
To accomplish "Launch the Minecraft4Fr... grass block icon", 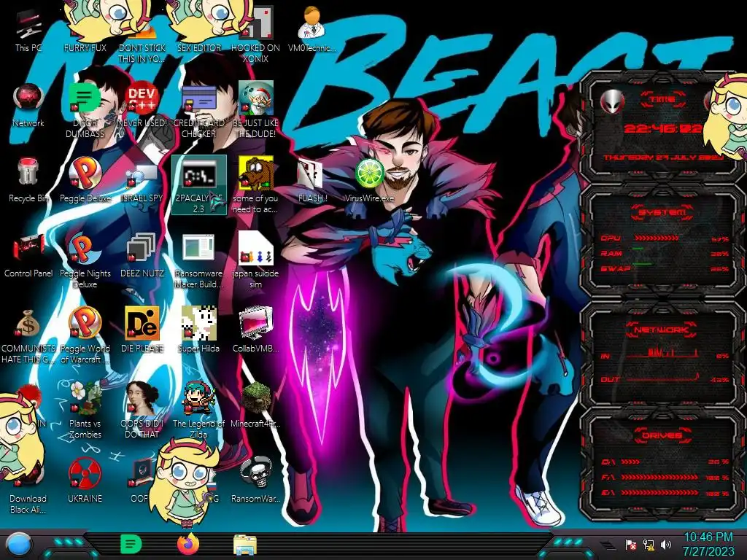I will 255,405.
